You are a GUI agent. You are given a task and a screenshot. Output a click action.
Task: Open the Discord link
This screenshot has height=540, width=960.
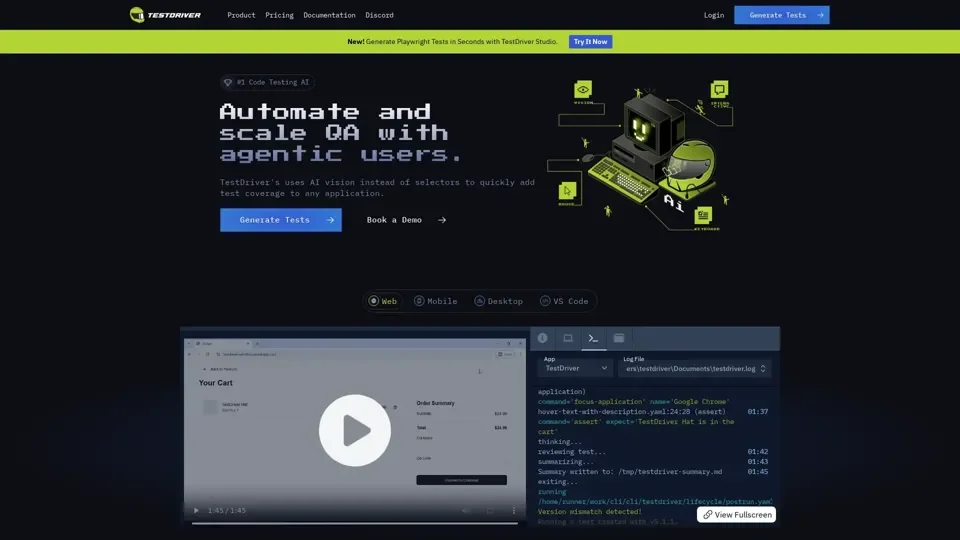pyautogui.click(x=380, y=15)
